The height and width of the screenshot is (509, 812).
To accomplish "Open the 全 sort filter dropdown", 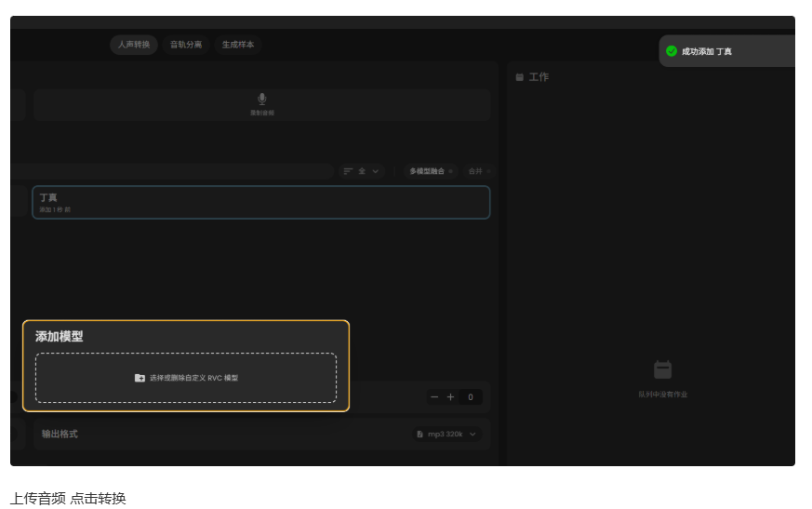I will (362, 171).
